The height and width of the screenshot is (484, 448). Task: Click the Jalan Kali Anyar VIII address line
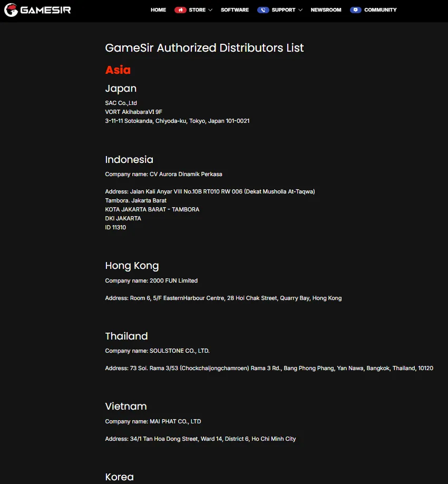210,191
